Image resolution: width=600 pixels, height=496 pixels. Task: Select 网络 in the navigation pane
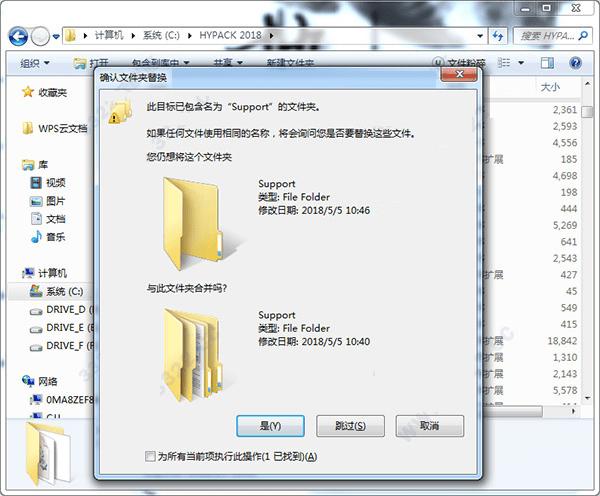click(48, 381)
